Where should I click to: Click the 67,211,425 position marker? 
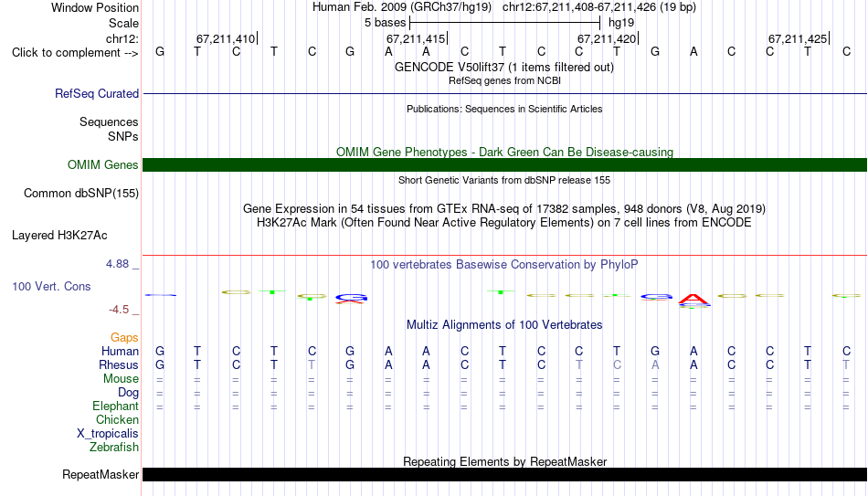point(799,38)
